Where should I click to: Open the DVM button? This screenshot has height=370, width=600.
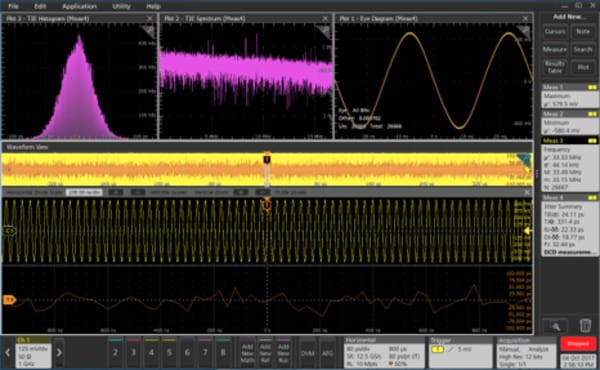pos(308,352)
